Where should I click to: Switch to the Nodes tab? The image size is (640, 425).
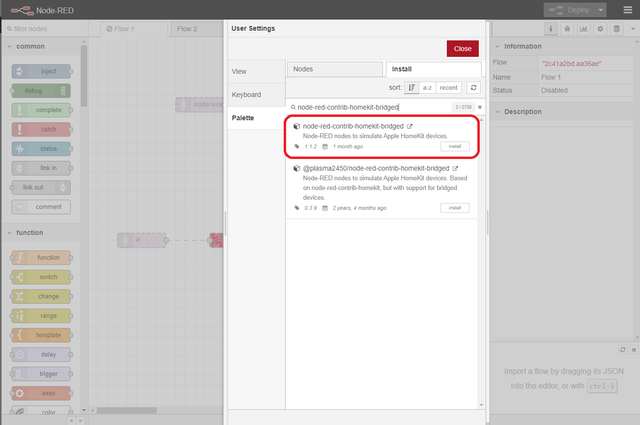pos(333,69)
